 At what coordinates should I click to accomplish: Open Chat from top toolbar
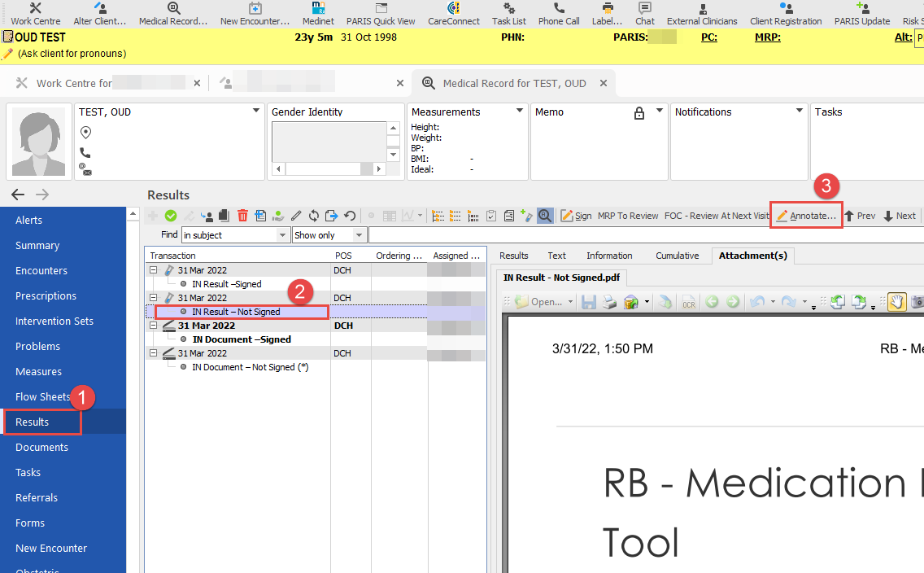point(645,14)
